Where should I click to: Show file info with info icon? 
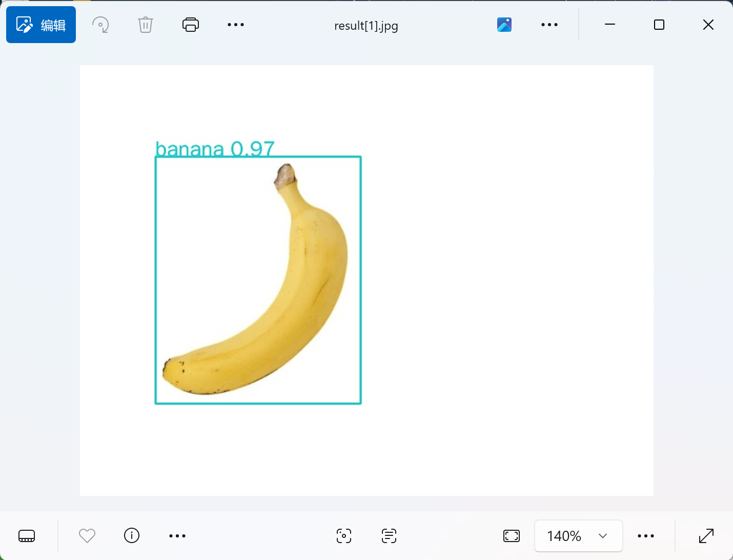(x=132, y=535)
